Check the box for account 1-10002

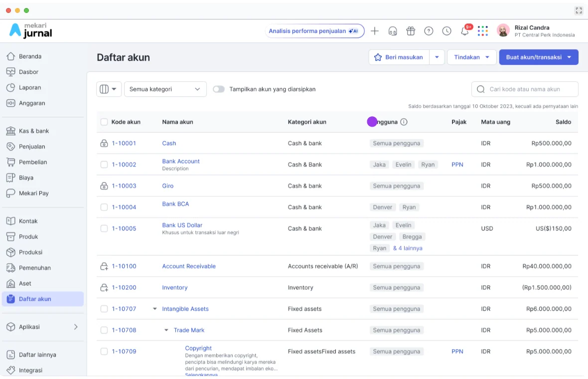coord(104,165)
